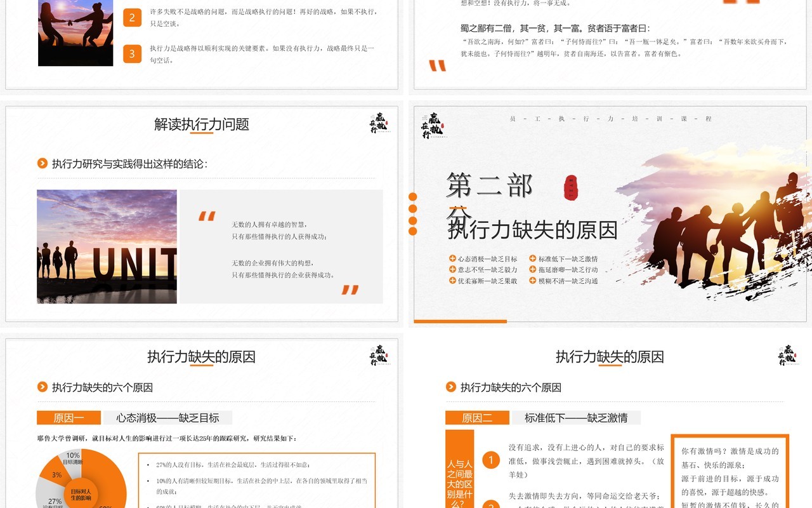This screenshot has width=812, height=508.
Task: Click the number 1 circle on 原因二 slide
Action: pos(491,459)
